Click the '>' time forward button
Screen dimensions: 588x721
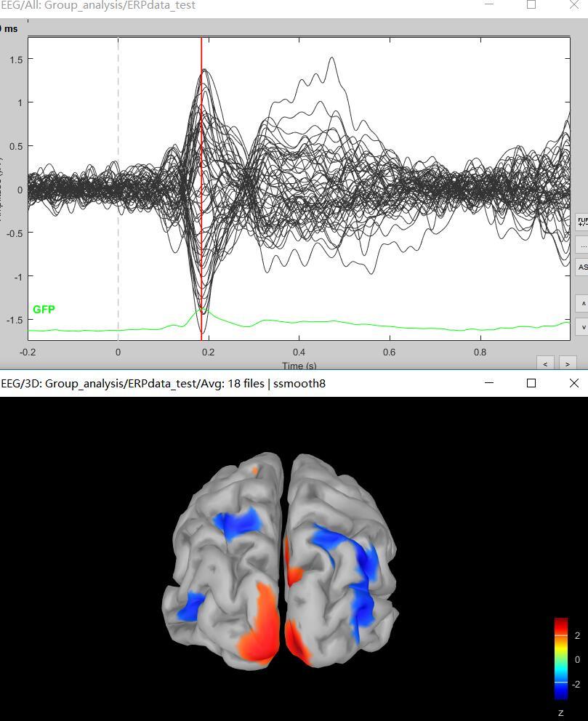[x=568, y=363]
